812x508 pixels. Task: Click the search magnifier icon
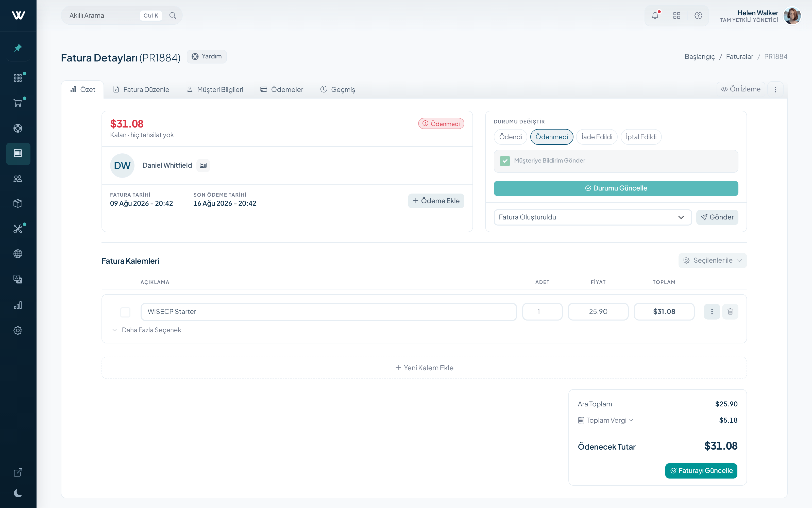click(x=173, y=15)
